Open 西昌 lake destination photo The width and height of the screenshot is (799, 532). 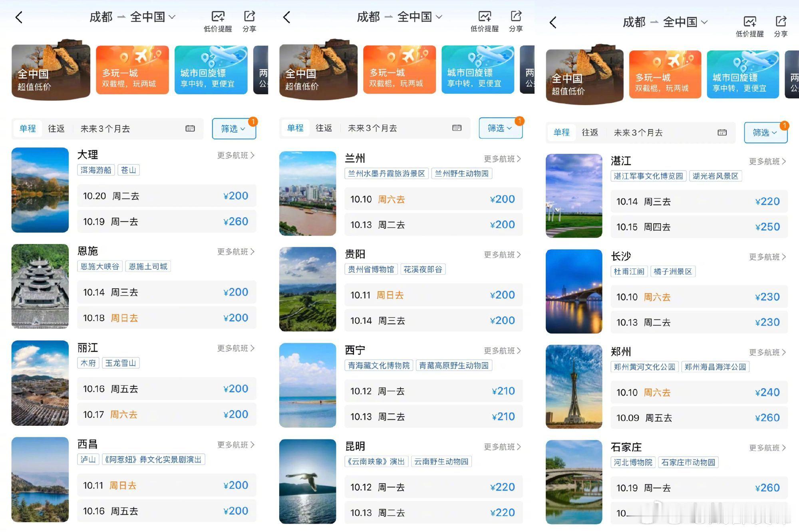[x=40, y=480]
